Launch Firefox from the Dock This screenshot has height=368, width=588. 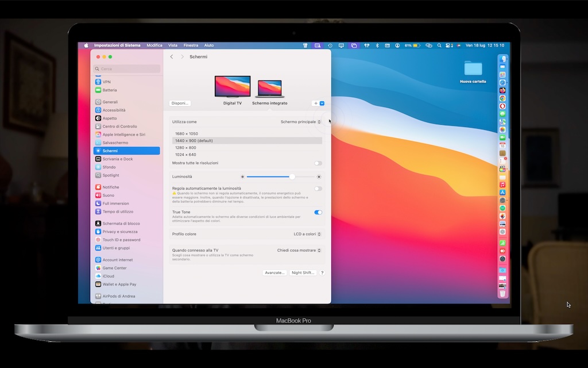tap(502, 90)
